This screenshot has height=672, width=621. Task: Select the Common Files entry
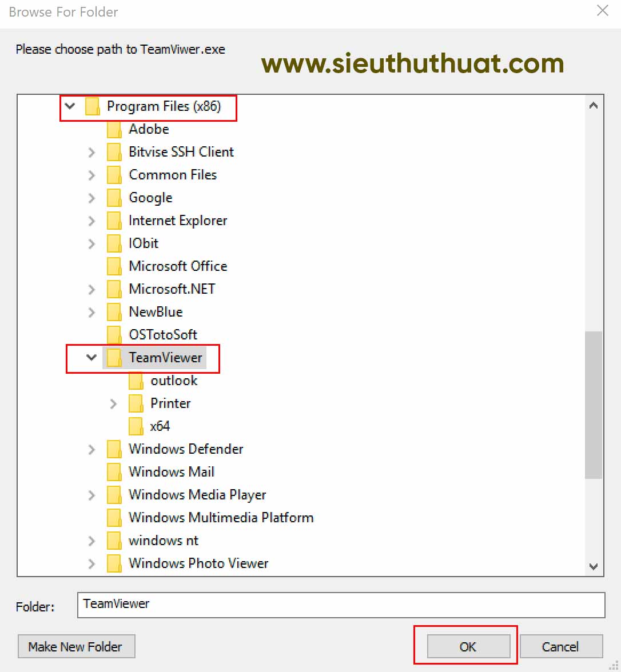pos(173,175)
